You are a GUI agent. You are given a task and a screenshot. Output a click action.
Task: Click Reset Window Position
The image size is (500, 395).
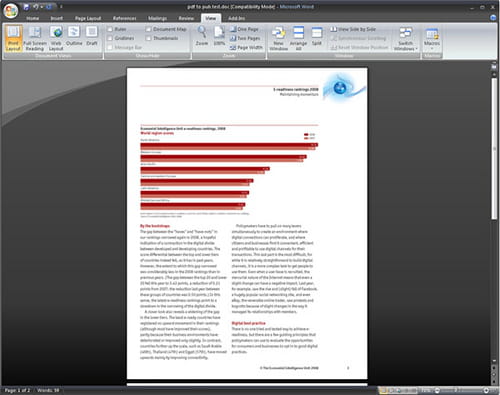(360, 48)
